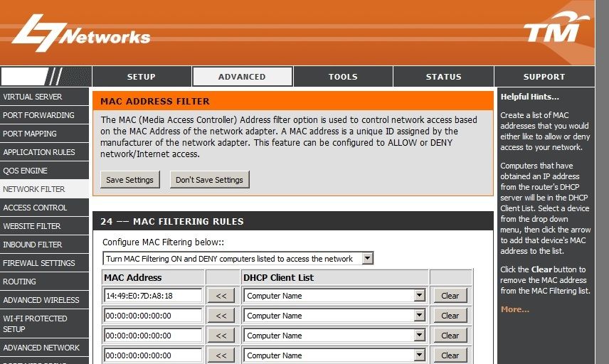Go to the STATUS tab

tap(444, 77)
